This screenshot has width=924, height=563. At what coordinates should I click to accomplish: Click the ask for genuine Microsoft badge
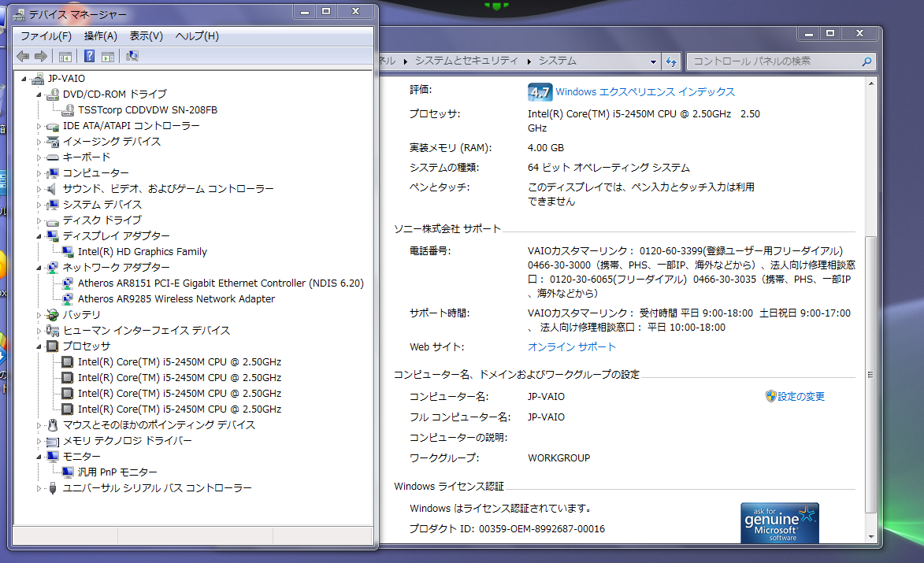(x=780, y=522)
